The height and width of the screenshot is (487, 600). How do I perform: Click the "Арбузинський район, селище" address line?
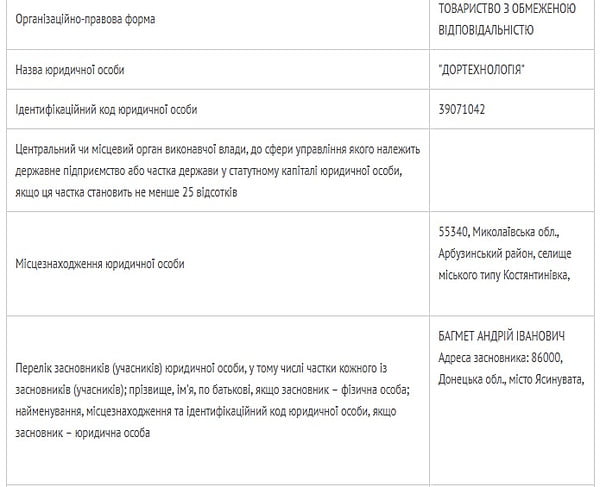pos(504,254)
